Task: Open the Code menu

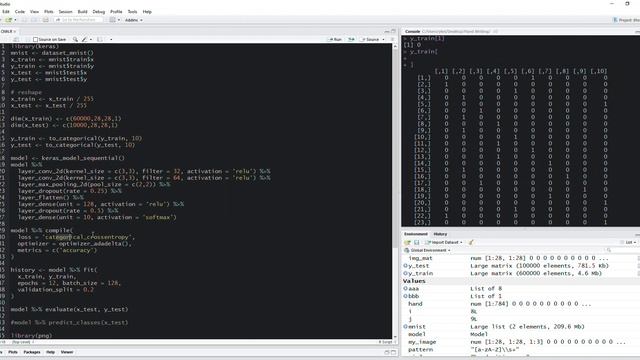Action: coord(20,12)
